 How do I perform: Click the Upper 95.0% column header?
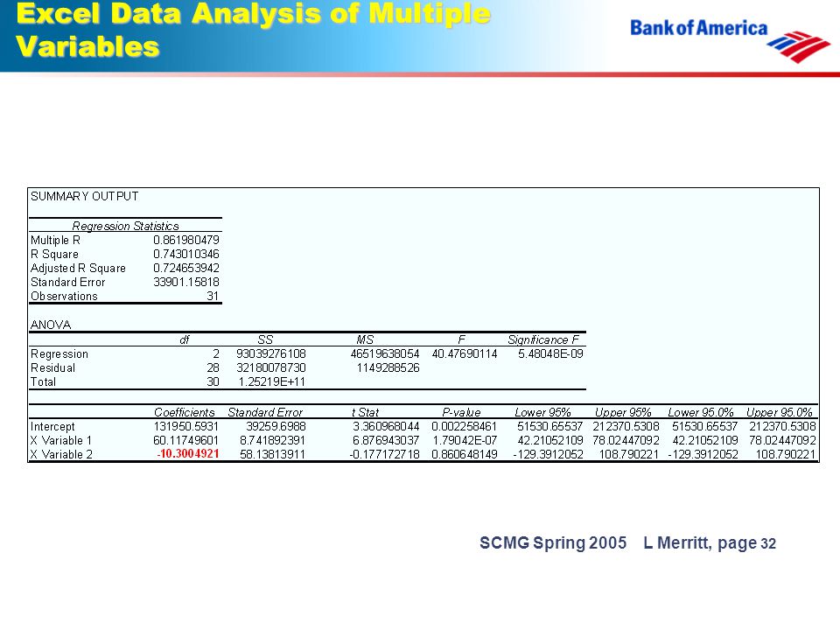click(780, 412)
